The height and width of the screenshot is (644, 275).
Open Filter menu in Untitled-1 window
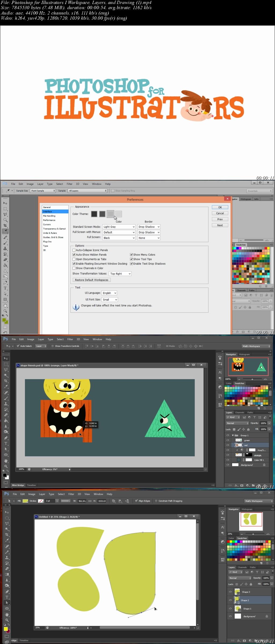[x=71, y=494]
